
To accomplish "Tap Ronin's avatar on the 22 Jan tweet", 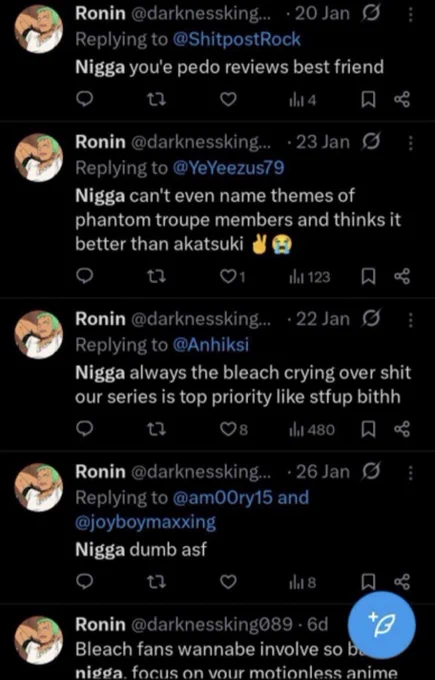I will point(39,334).
